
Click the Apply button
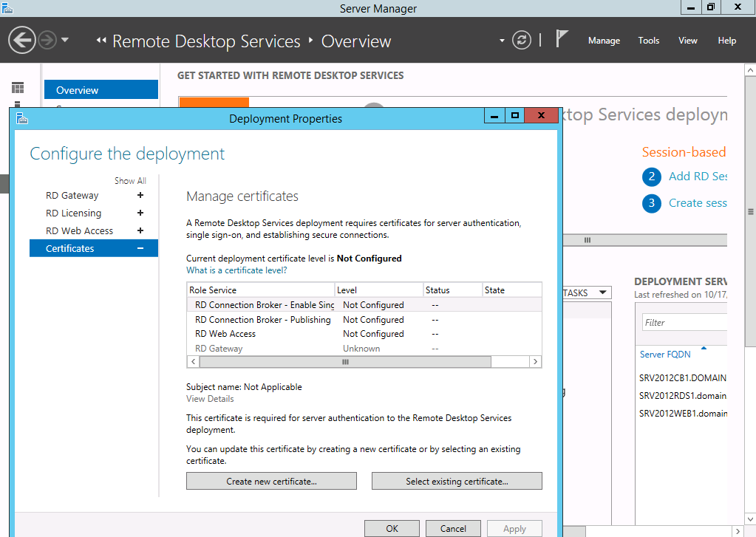tap(514, 528)
